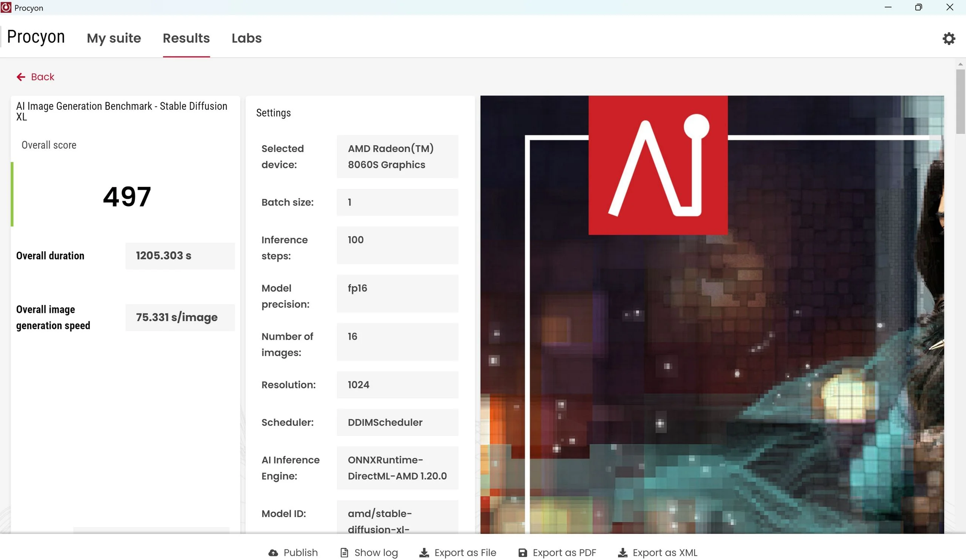Click the Scheduler value DDIMScheduler field

tap(397, 422)
